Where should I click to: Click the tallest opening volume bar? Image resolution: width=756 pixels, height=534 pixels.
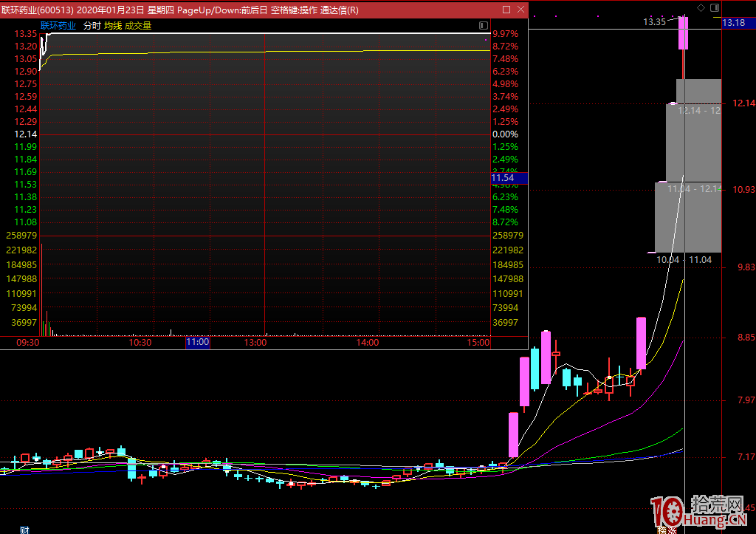coord(41,290)
